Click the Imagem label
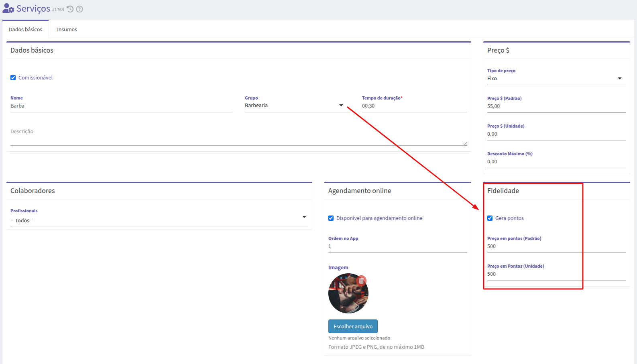637x364 pixels. [x=338, y=268]
